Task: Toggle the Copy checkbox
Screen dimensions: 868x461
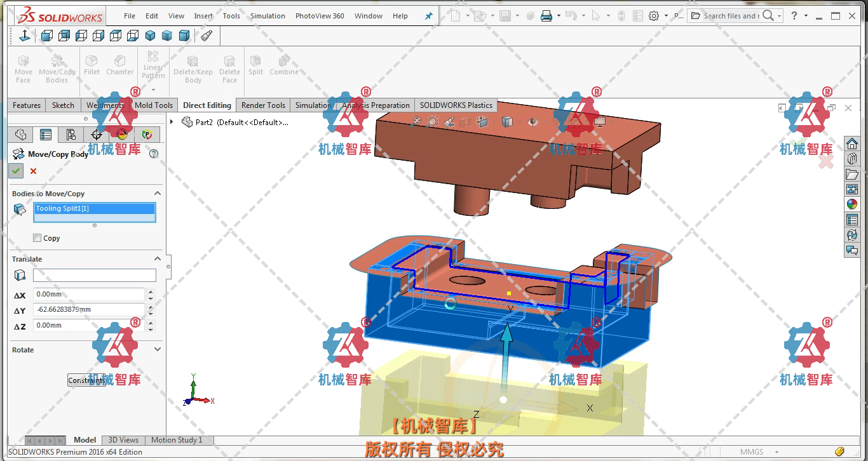Action: (37, 238)
